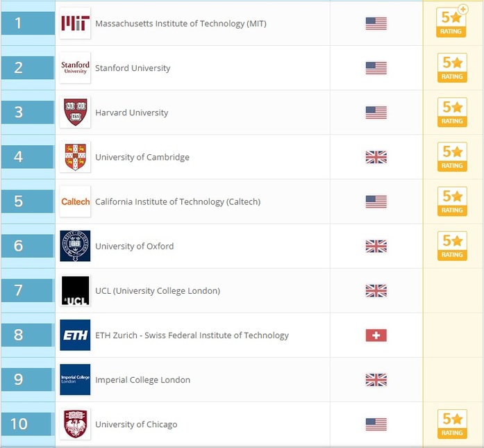Viewport: 484px width, 448px height.
Task: Click the Harvard University crest logo
Action: [75, 113]
